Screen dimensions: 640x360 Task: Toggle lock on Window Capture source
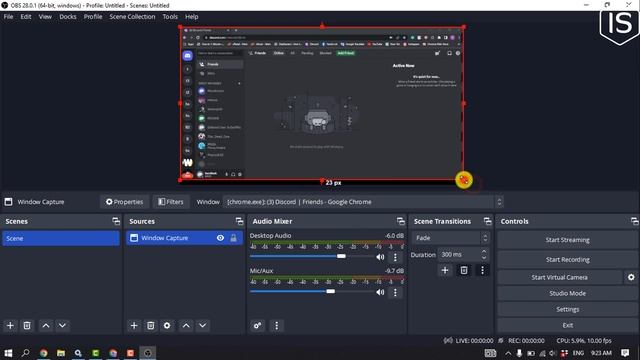tap(233, 238)
